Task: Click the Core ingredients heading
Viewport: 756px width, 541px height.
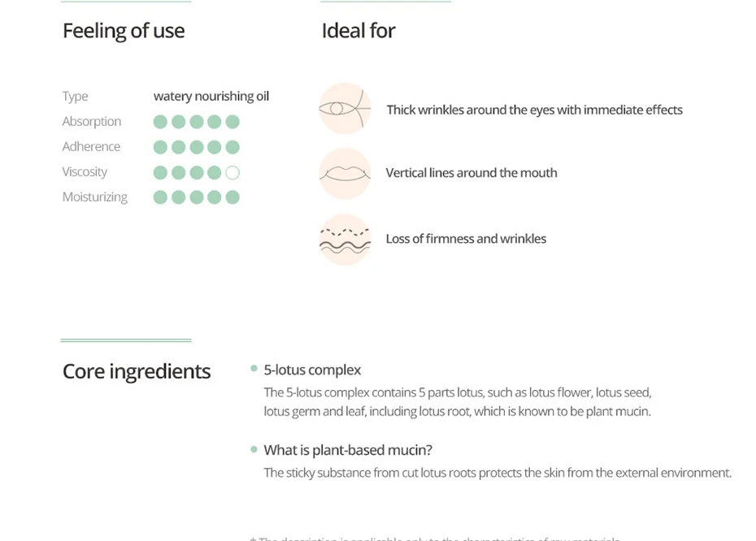Action: coord(137,372)
